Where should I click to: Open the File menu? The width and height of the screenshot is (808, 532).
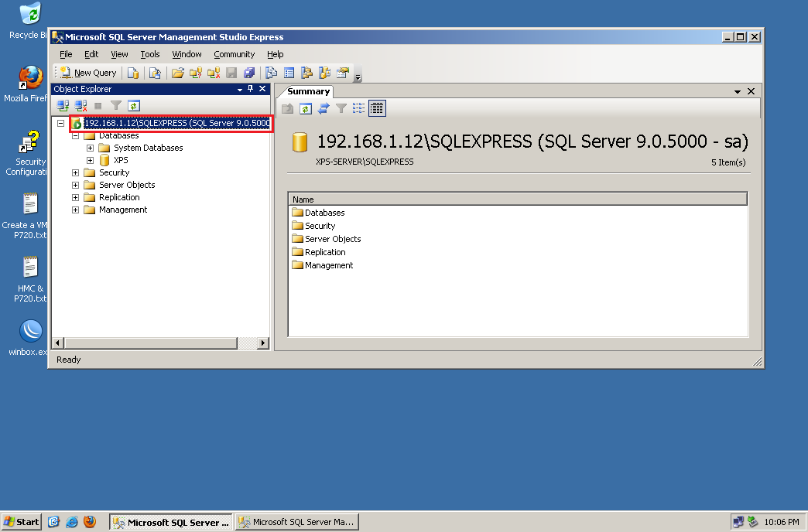coord(66,54)
